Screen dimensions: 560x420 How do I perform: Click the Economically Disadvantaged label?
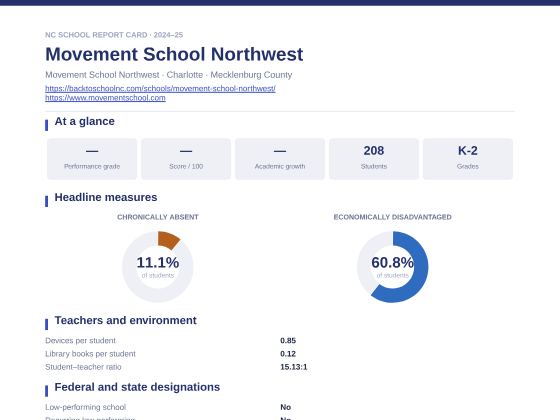pos(392,217)
